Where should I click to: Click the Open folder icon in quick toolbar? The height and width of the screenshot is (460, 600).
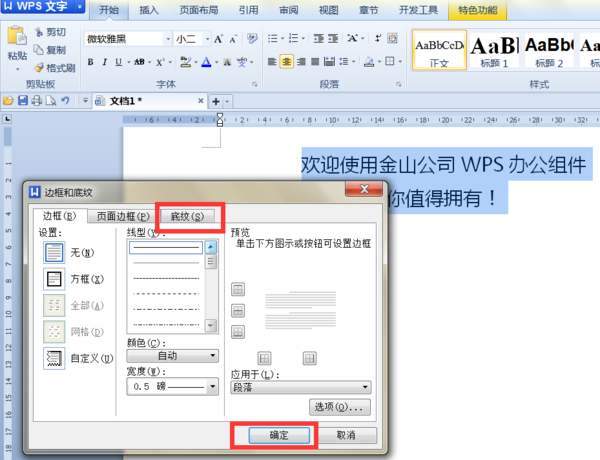tap(8, 101)
